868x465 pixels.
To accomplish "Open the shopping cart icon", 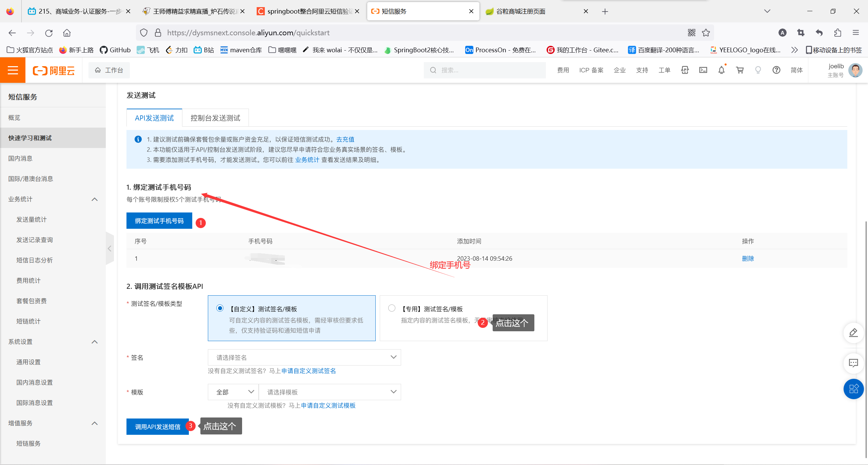I will point(739,70).
